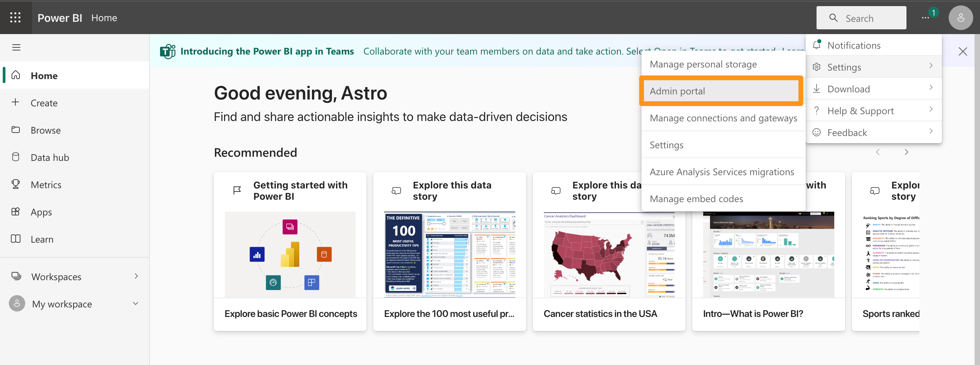980x365 pixels.
Task: Select Azure Analysis Services migrations
Action: (723, 172)
